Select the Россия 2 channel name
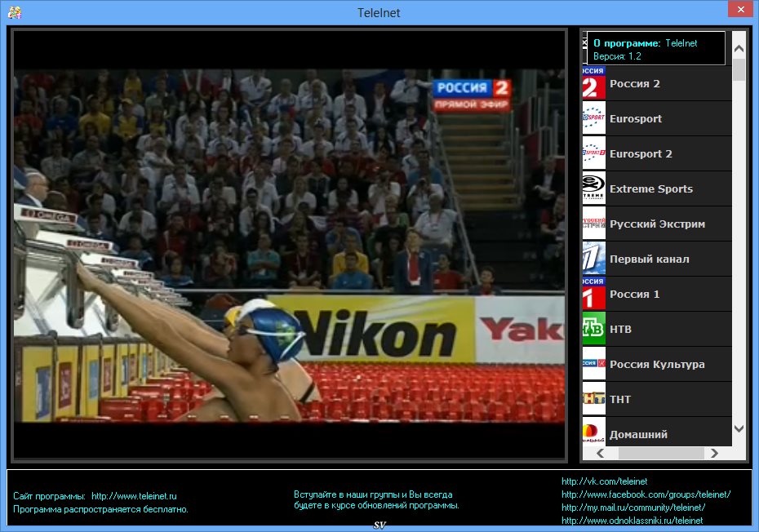 [x=635, y=83]
